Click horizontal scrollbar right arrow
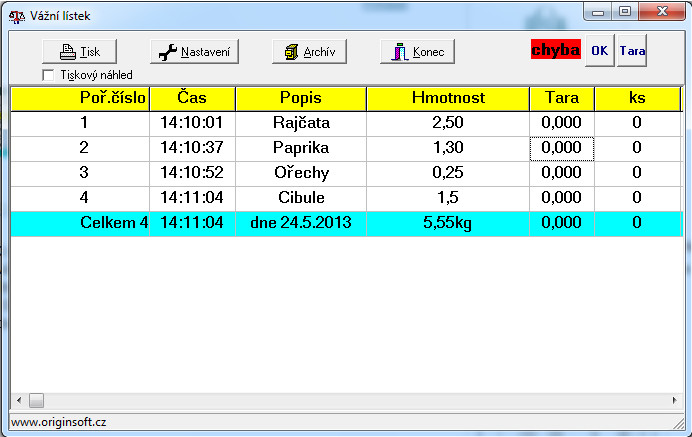This screenshot has width=692, height=437. click(x=674, y=401)
